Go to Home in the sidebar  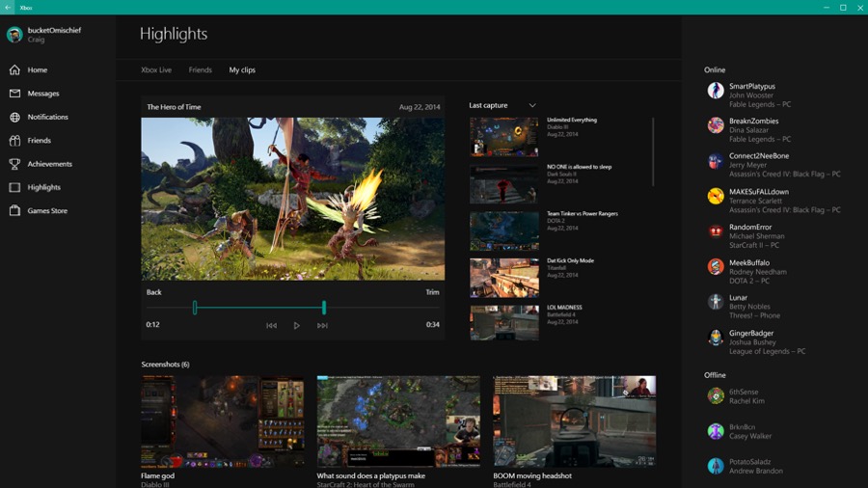tap(37, 69)
